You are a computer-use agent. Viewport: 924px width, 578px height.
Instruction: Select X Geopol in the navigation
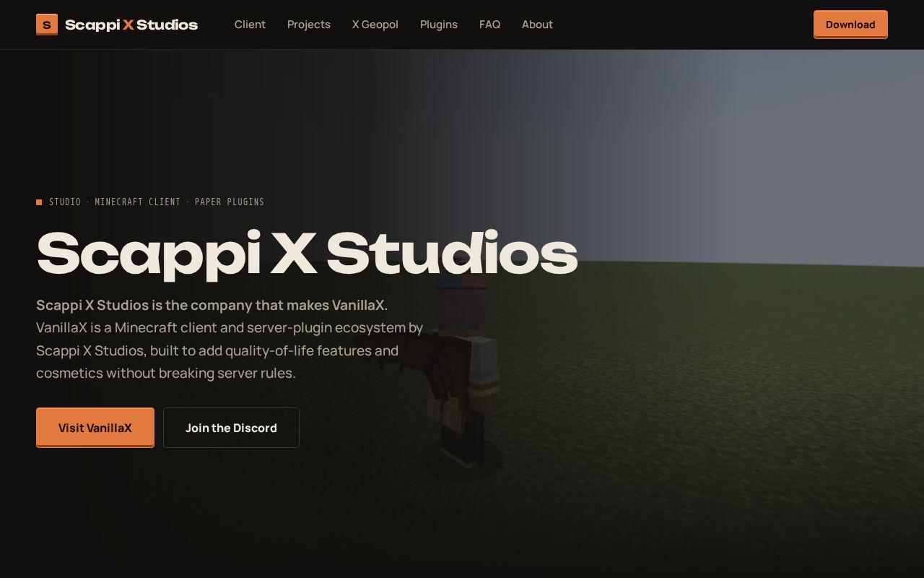point(375,25)
